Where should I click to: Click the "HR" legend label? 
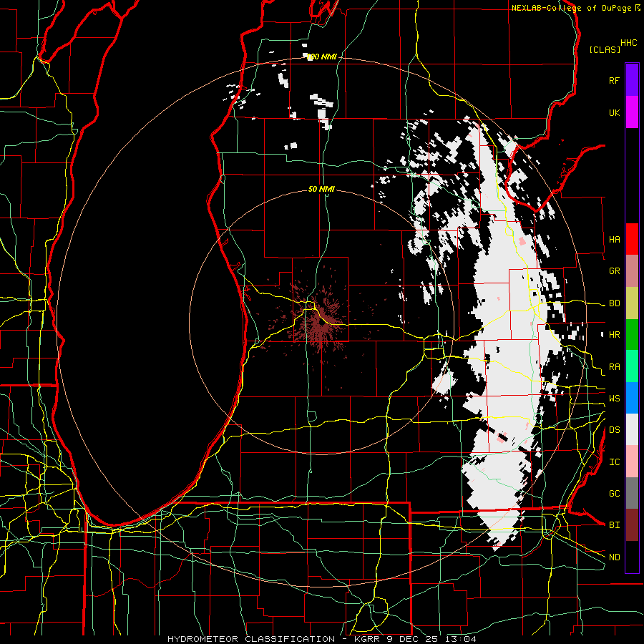614,335
